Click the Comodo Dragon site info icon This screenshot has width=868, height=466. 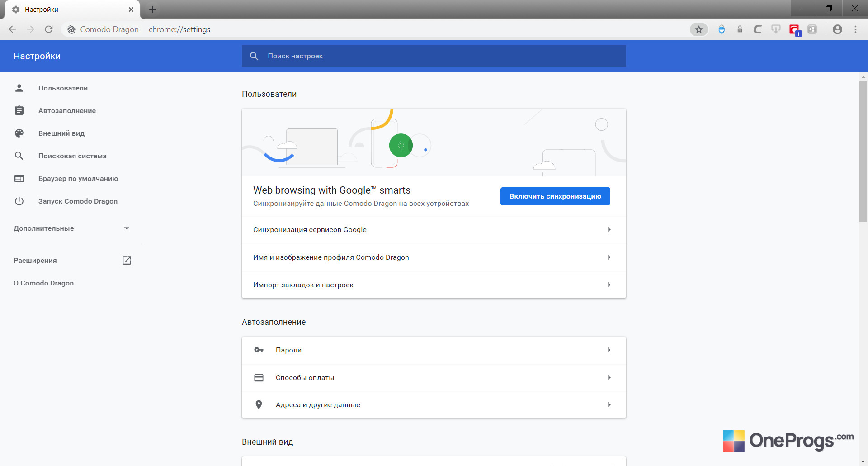coord(71,29)
